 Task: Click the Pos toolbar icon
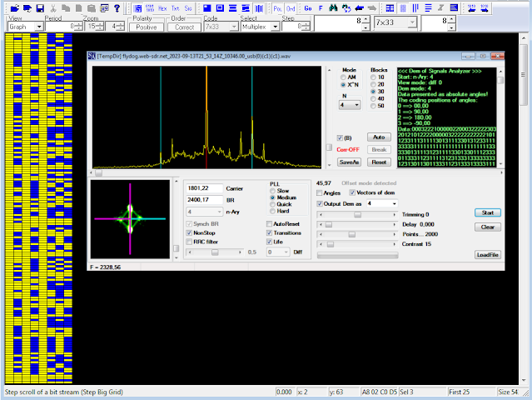[277, 7]
